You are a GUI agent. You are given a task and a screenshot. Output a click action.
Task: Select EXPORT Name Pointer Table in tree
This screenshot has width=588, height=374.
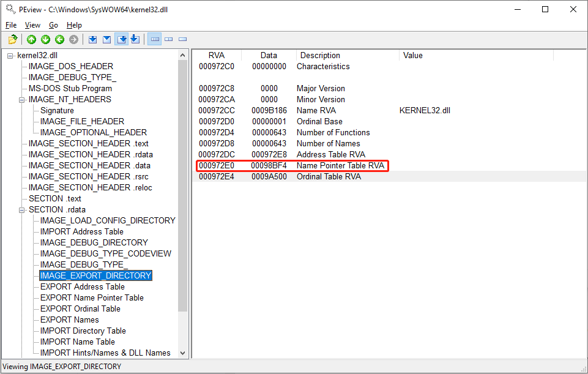coord(92,298)
